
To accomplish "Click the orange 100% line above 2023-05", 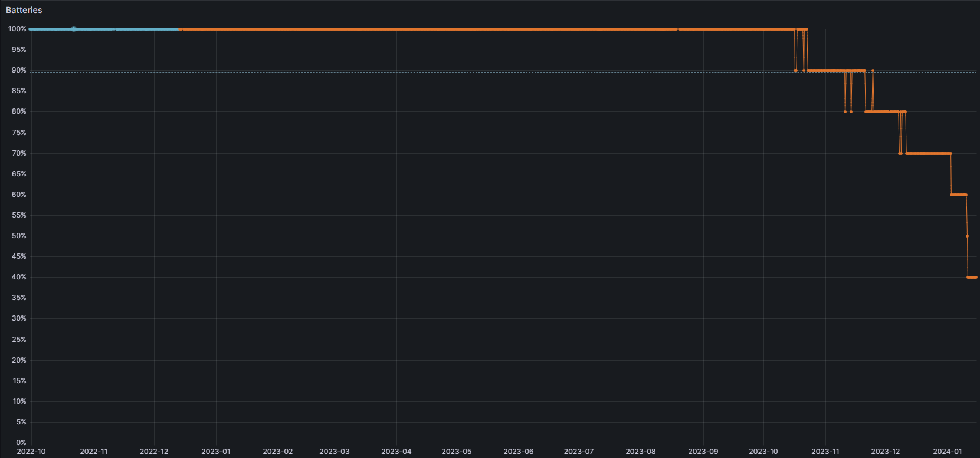I will click(457, 29).
